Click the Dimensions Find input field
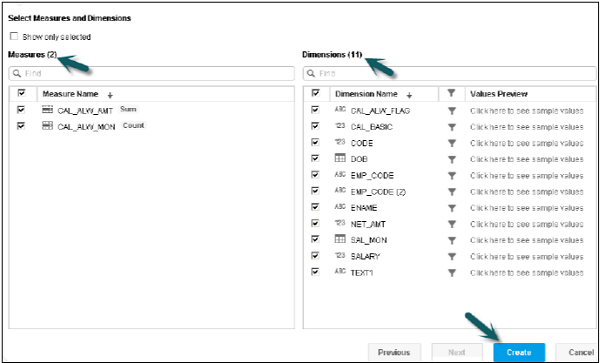 click(x=450, y=73)
